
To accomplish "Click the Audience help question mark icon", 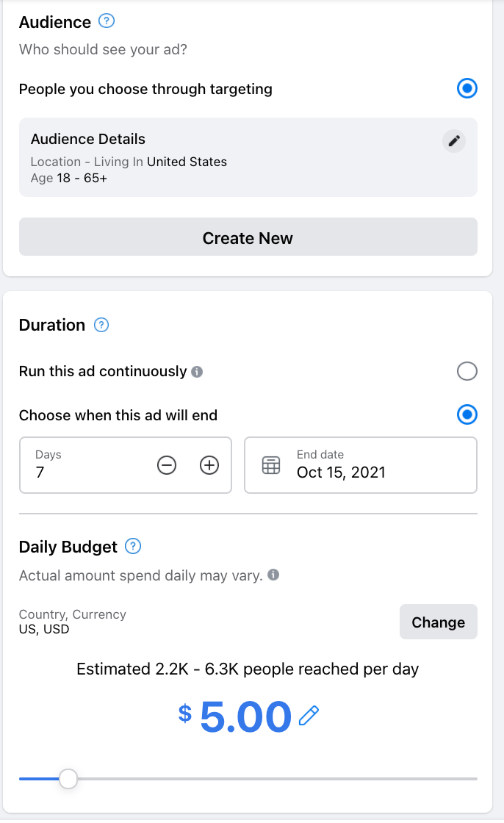I will 107,22.
